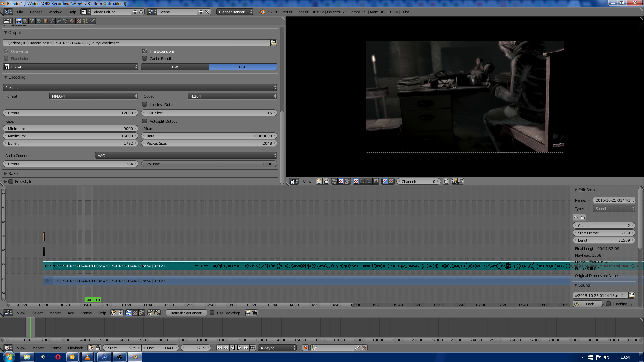Open the Render Layers properties tab
This screenshot has height=362, width=644.
[x=25, y=21]
